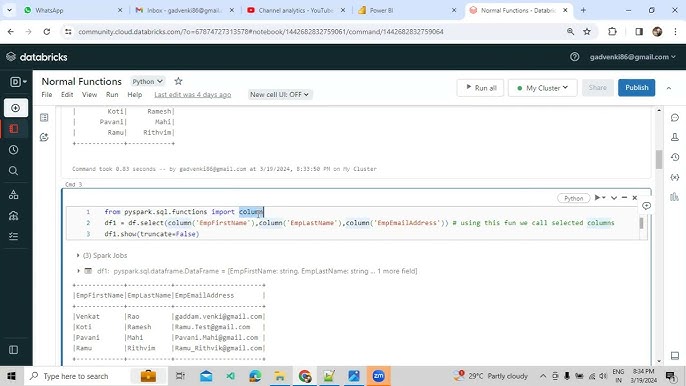Click the Publish button
686x386 pixels.
tap(637, 88)
